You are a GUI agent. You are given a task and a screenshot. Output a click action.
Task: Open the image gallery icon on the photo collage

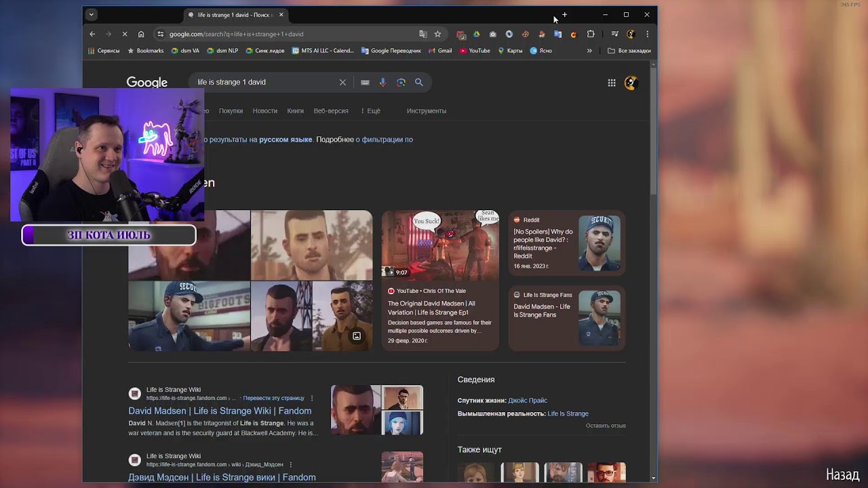357,336
